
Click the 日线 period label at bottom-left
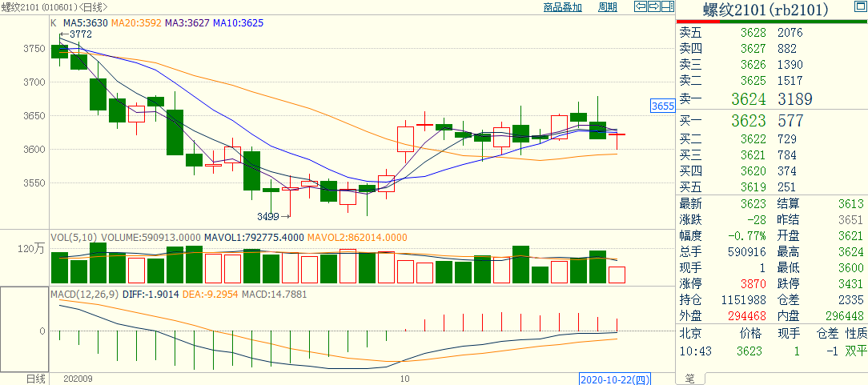36,378
